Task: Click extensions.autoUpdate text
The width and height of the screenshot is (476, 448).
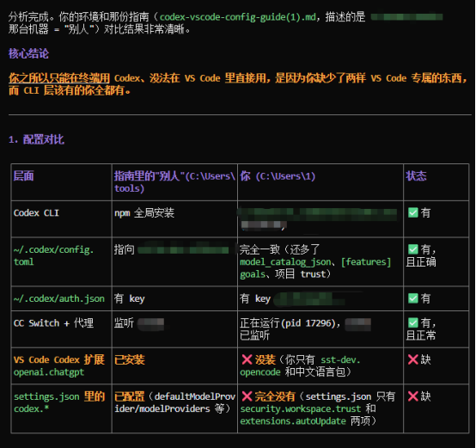Action: click(293, 421)
